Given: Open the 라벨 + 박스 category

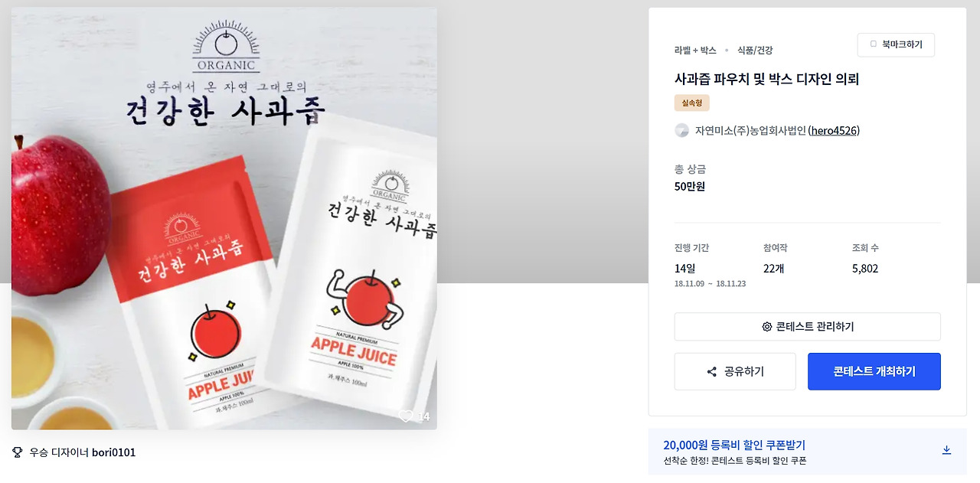Looking at the screenshot, I should pyautogui.click(x=695, y=50).
